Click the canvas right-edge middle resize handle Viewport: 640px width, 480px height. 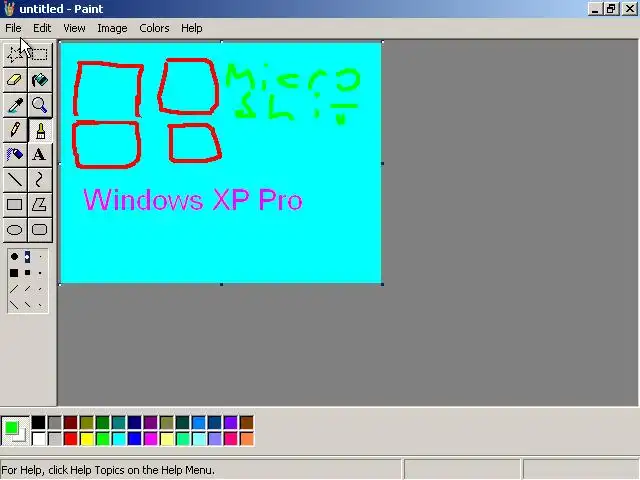pos(382,163)
